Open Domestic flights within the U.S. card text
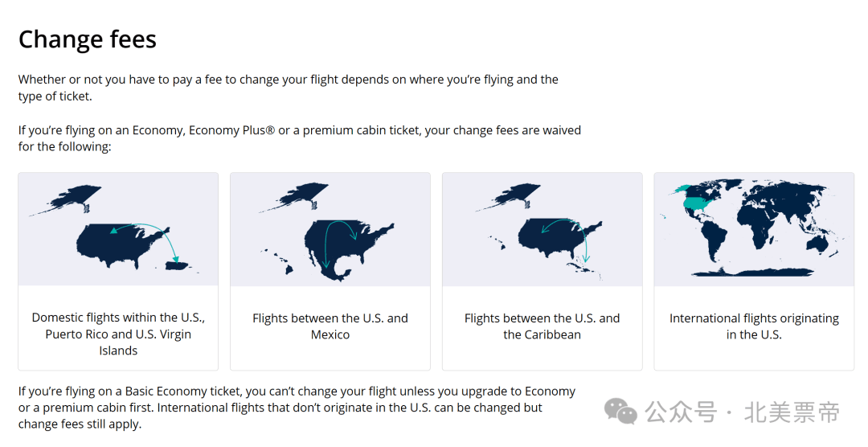Screen dimensions: 868x447 coord(118,334)
